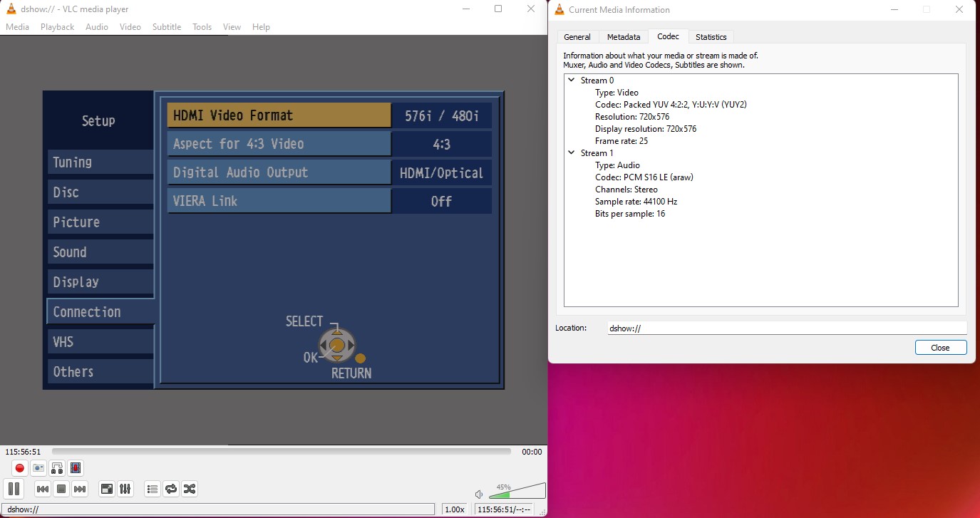Maximize the VLC media player window

point(498,9)
